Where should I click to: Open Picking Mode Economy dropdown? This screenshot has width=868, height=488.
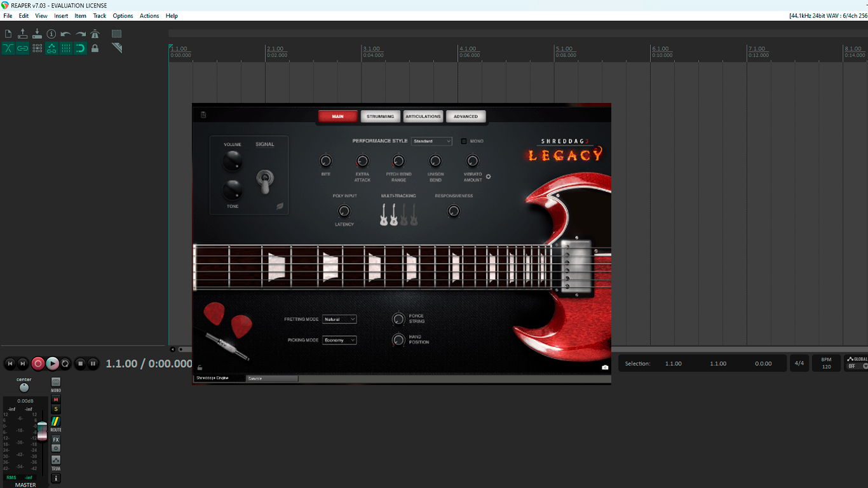(339, 340)
